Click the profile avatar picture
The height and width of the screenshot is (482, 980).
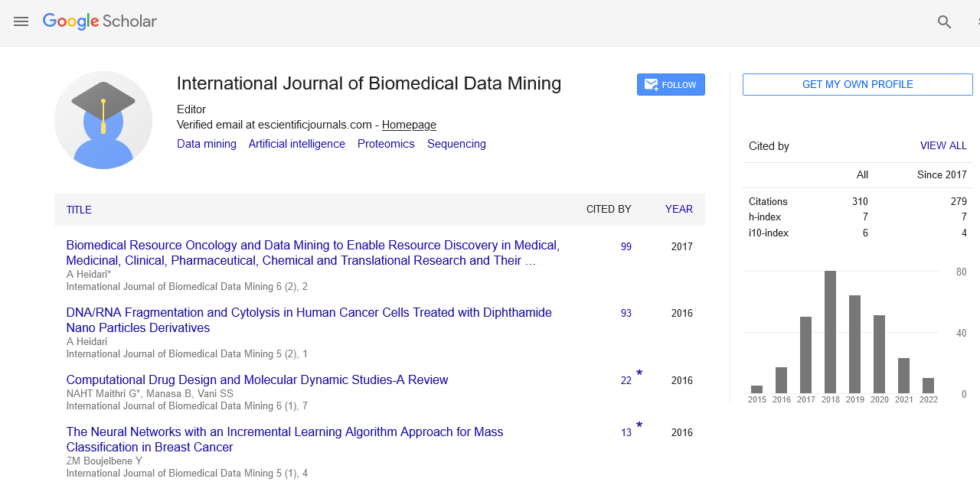point(103,120)
